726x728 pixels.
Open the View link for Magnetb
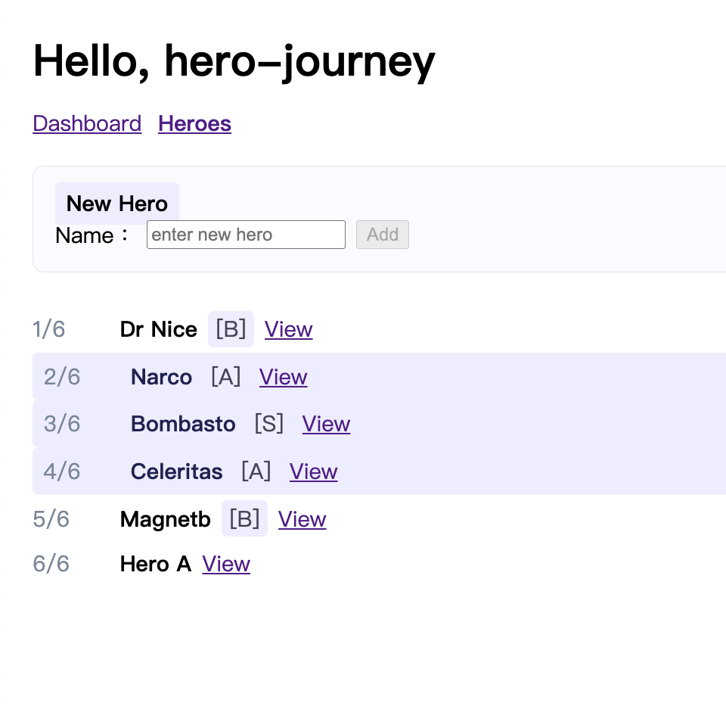pos(302,519)
